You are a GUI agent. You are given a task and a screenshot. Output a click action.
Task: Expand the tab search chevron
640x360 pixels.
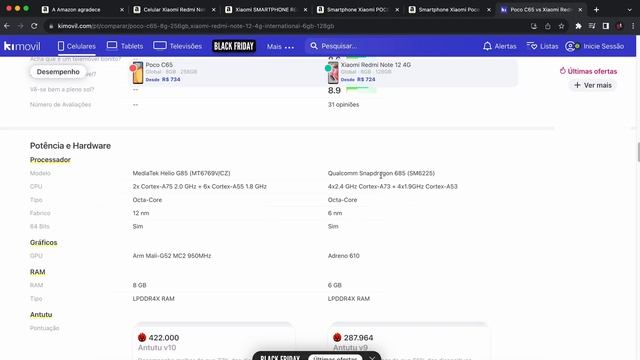(630, 9)
